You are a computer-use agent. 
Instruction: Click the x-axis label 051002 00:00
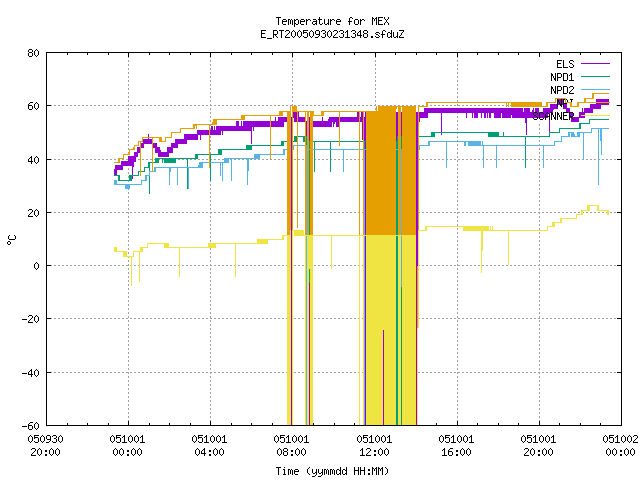(x=620, y=446)
